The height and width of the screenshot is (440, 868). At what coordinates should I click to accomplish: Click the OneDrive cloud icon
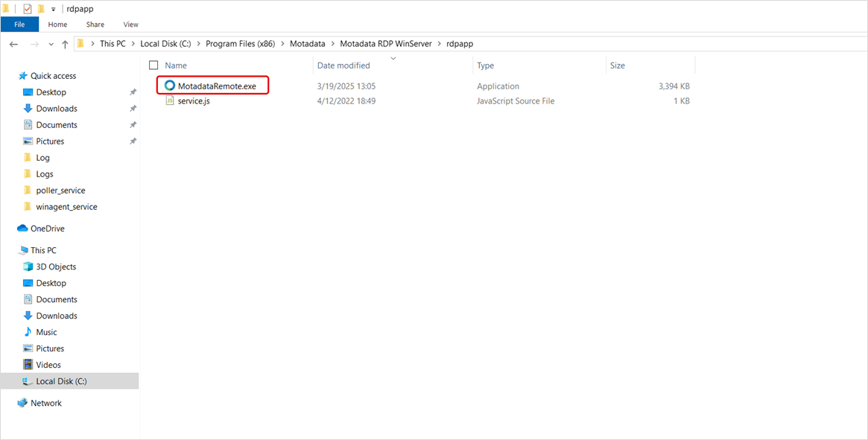22,228
